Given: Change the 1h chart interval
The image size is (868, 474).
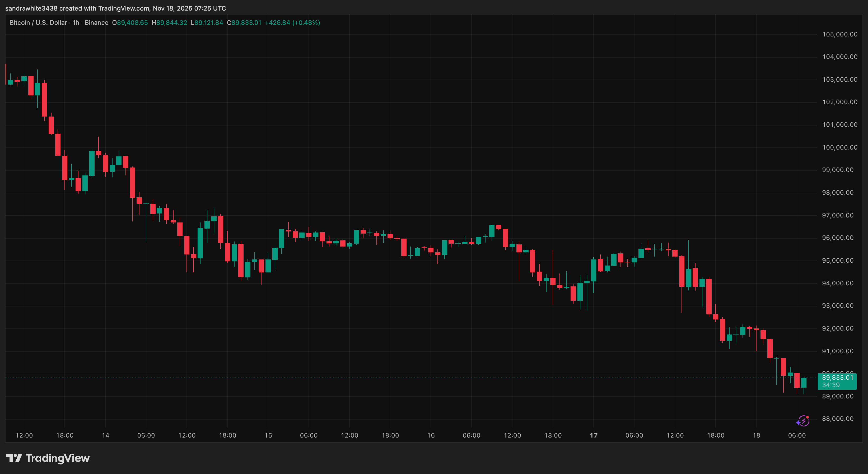Looking at the screenshot, I should [76, 22].
